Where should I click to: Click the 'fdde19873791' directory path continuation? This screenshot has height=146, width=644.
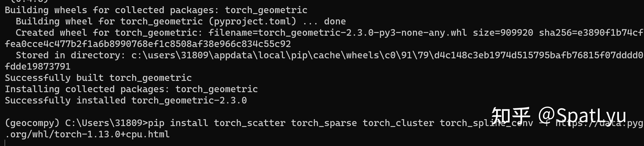[38, 67]
